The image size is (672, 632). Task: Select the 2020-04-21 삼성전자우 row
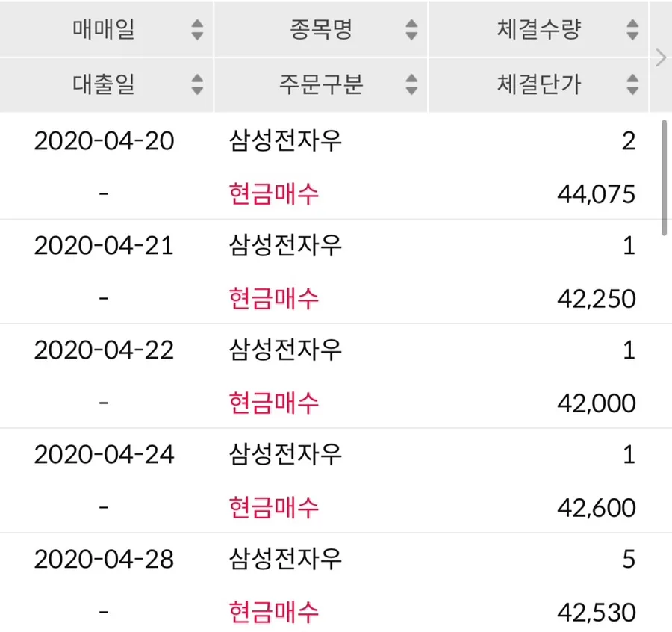(x=326, y=271)
